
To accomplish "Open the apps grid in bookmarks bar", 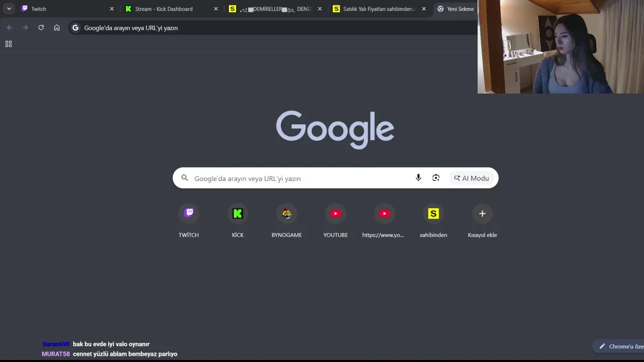I will click(x=9, y=44).
